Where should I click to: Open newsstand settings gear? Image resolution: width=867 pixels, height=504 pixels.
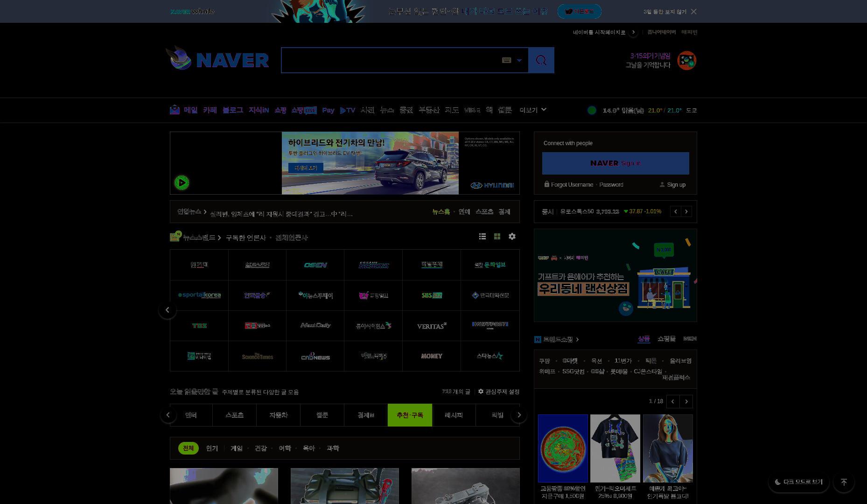512,237
